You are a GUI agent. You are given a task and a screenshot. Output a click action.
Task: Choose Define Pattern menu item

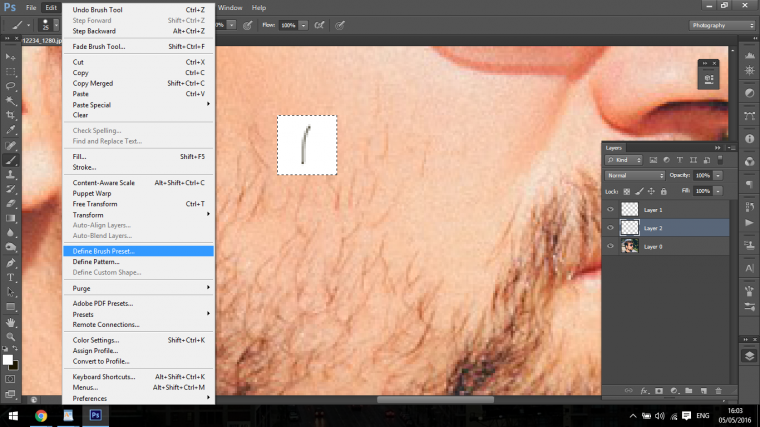(139, 262)
